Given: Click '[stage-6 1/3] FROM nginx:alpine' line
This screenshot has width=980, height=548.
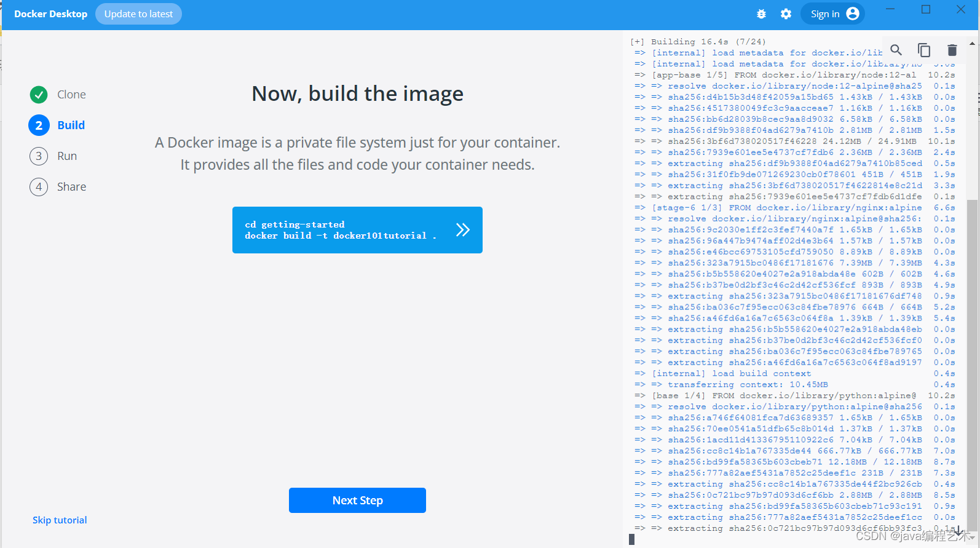Looking at the screenshot, I should click(786, 207).
